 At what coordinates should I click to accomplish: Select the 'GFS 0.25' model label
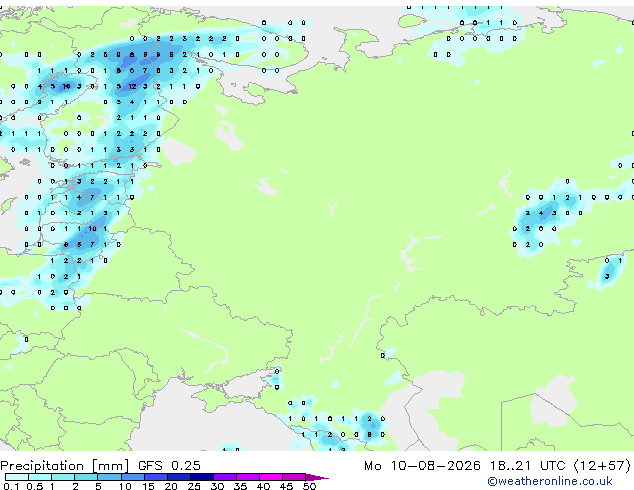pos(169,466)
